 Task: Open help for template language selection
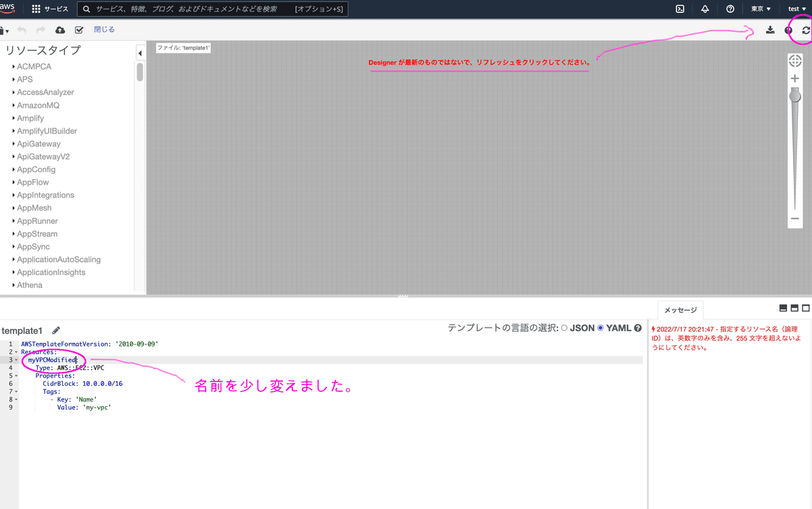point(637,328)
